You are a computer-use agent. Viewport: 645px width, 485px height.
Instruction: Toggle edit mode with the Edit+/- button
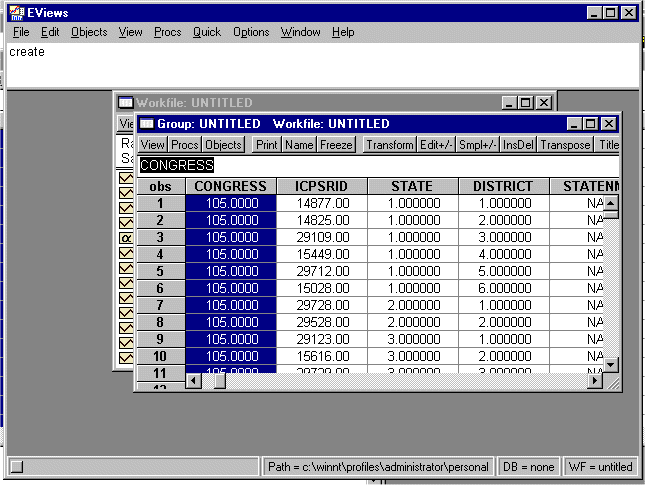tap(435, 145)
